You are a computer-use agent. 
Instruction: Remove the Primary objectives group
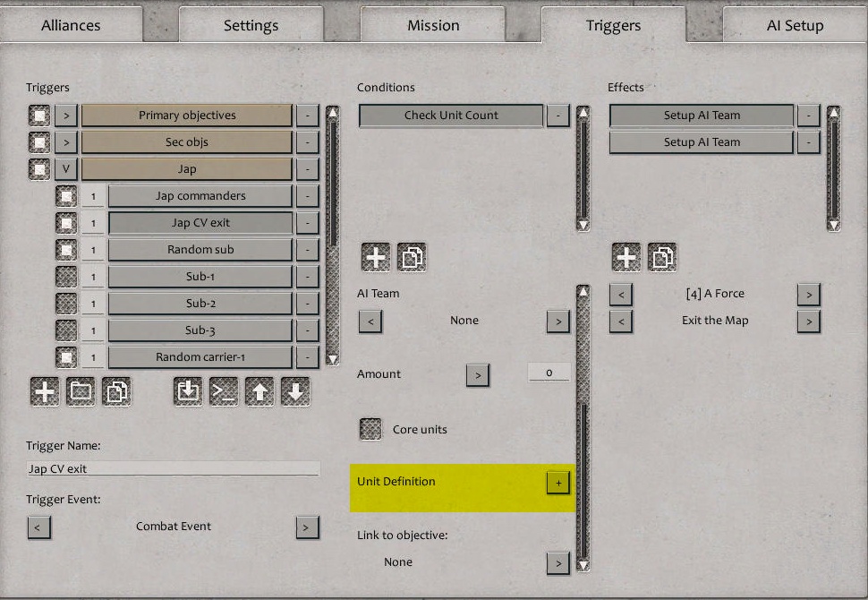307,116
